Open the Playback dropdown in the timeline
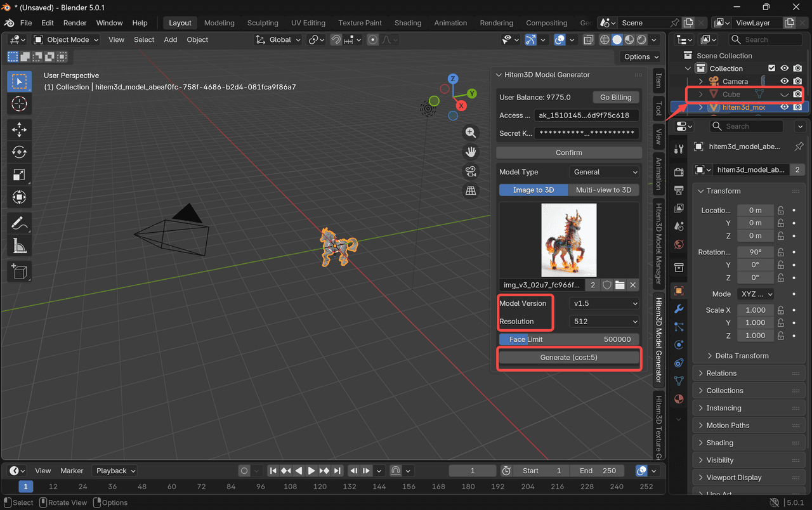 [115, 471]
